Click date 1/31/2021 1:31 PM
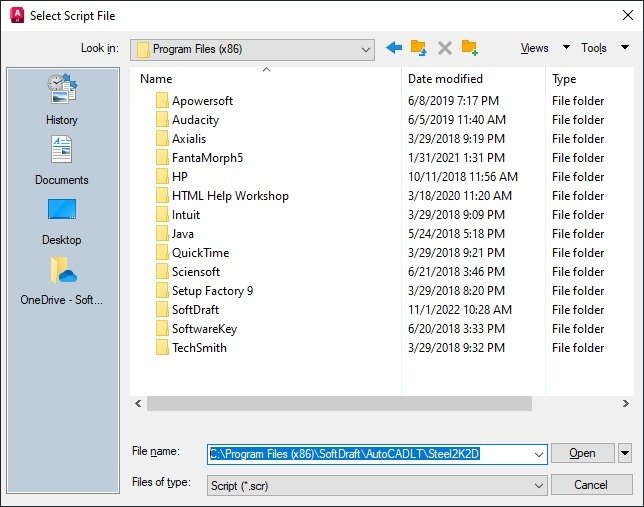This screenshot has height=507, width=644. pyautogui.click(x=456, y=158)
